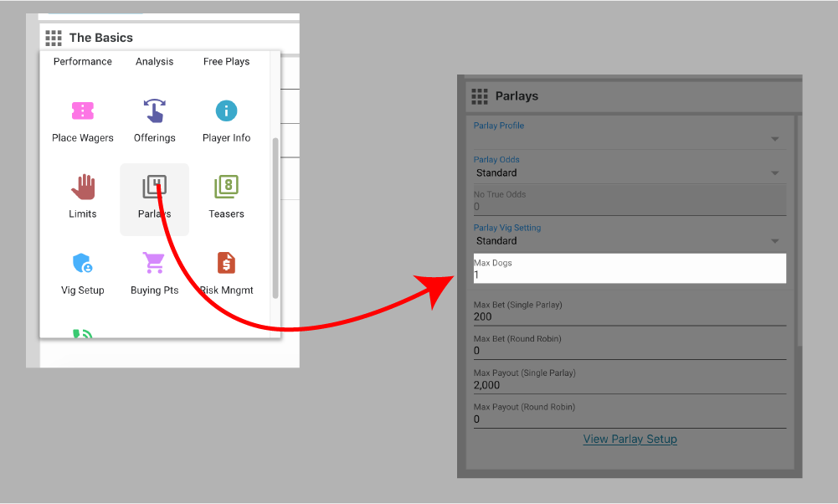The height and width of the screenshot is (504, 838).
Task: Click The Basics grid icon
Action: (x=54, y=38)
